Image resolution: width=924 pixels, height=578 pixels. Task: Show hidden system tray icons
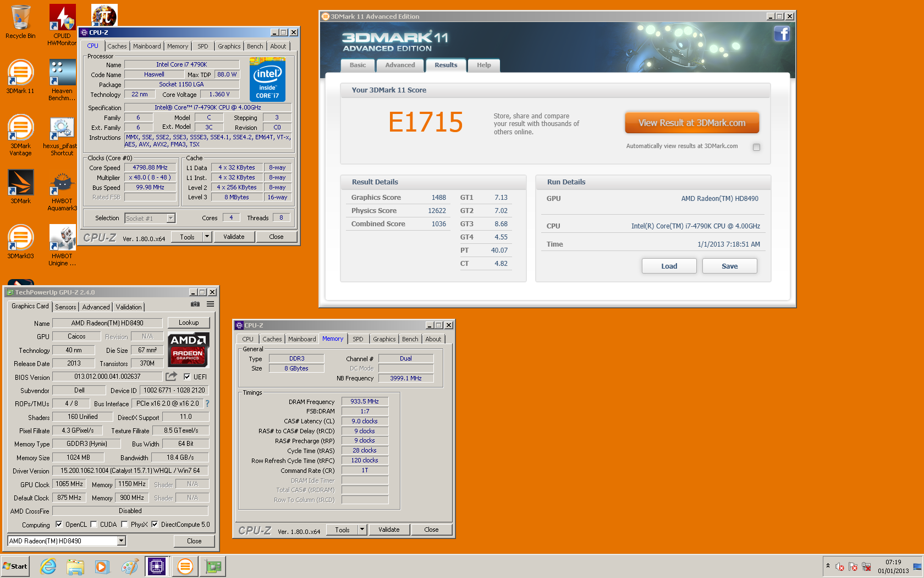click(828, 566)
